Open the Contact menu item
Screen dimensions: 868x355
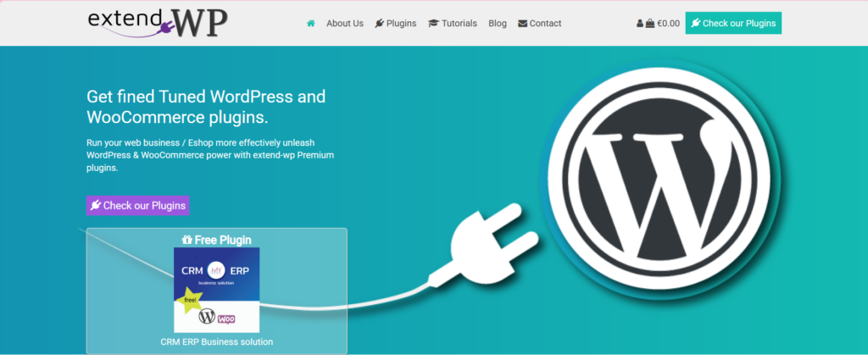pos(540,23)
